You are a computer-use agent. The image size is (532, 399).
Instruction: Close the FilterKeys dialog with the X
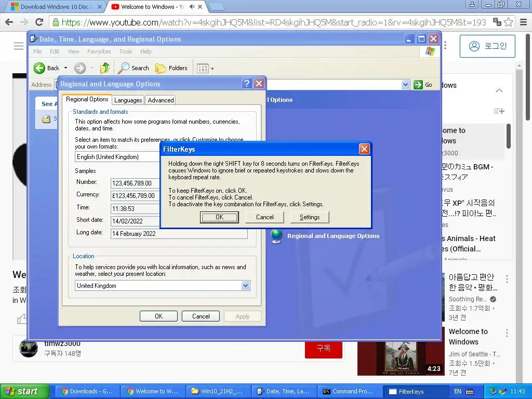(x=364, y=149)
